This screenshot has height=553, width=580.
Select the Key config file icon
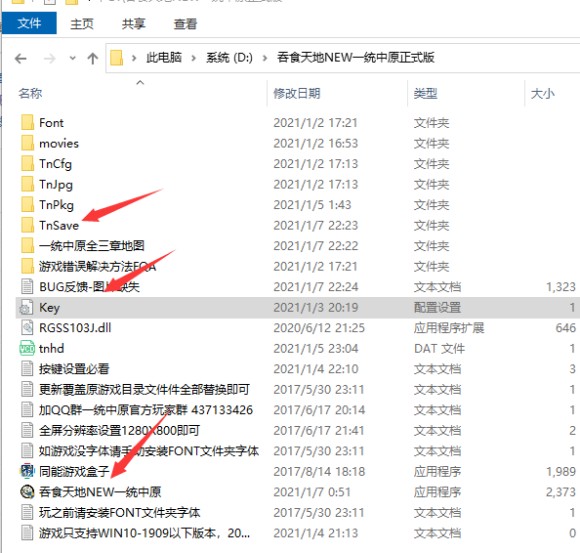tap(26, 307)
